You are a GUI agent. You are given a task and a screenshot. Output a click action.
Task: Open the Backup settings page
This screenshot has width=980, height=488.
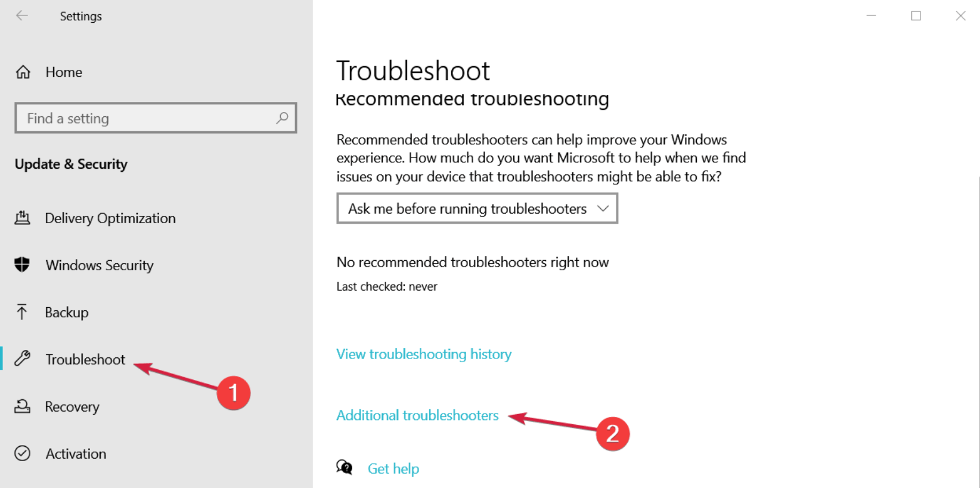tap(67, 312)
